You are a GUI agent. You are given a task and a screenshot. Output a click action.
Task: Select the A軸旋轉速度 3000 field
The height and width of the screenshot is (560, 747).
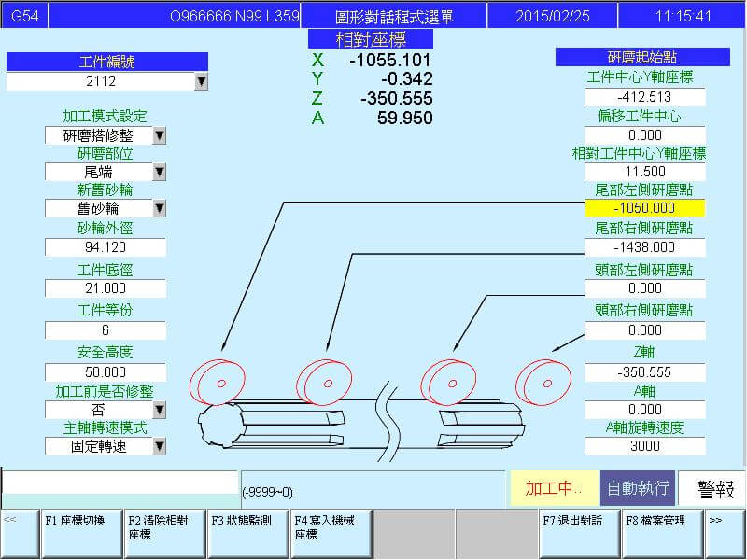644,446
